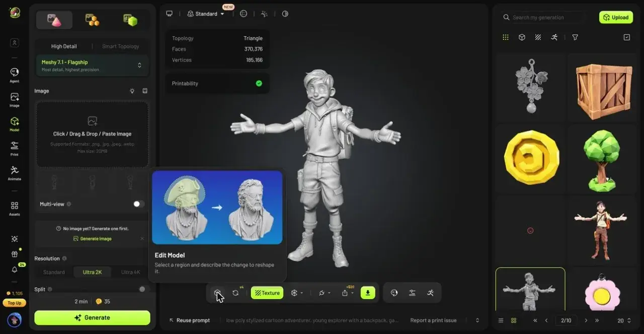This screenshot has width=644, height=334.
Task: Go to previous page of generations
Action: coord(546,320)
